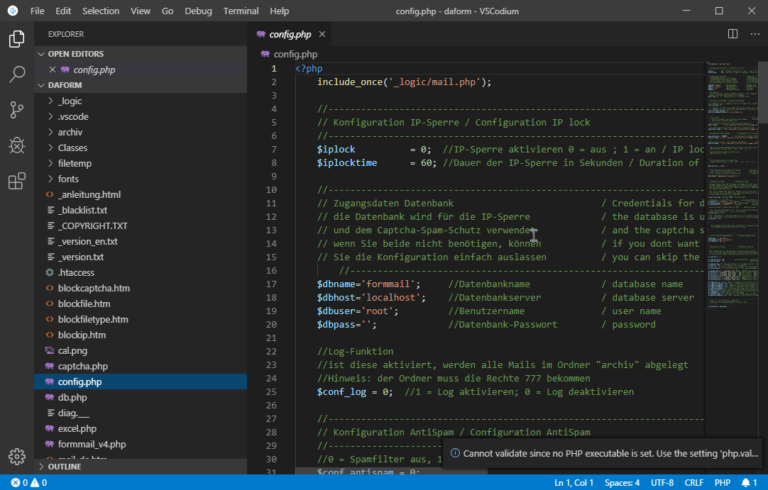Open blockfile.htm from file tree
Screen dimensions: 768x490
(x=141, y=304)
